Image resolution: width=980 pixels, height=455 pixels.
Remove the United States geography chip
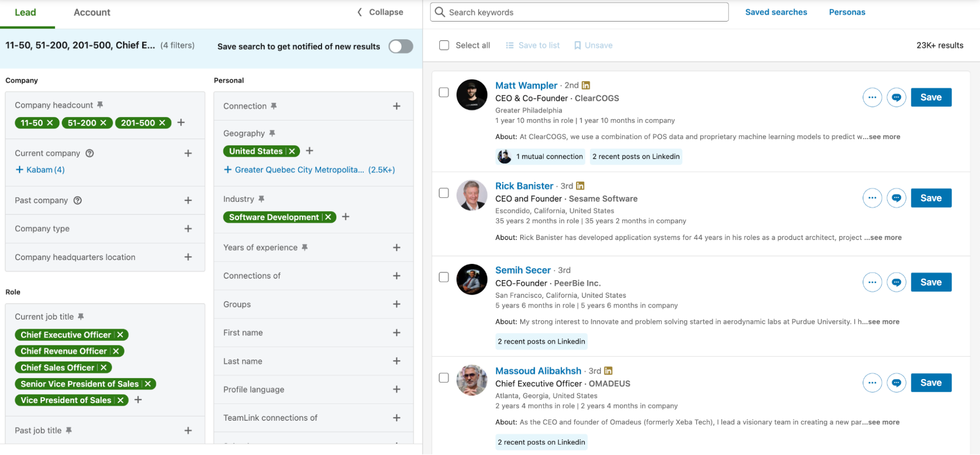(x=292, y=151)
